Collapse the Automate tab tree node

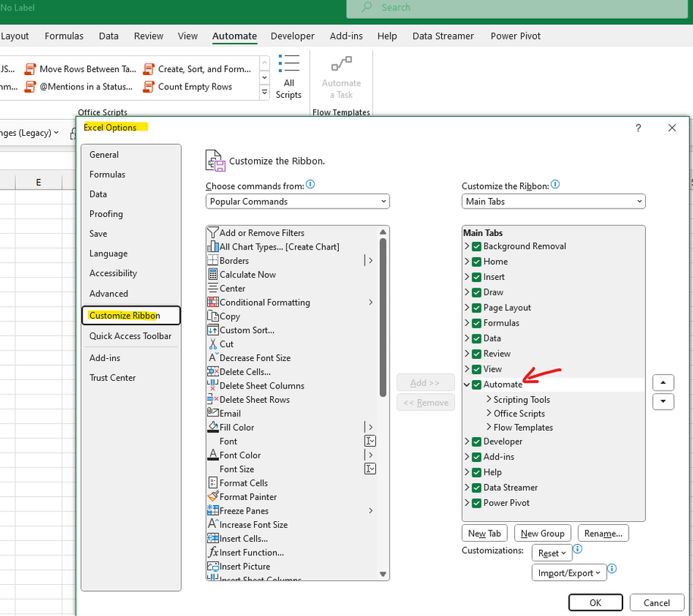(467, 385)
